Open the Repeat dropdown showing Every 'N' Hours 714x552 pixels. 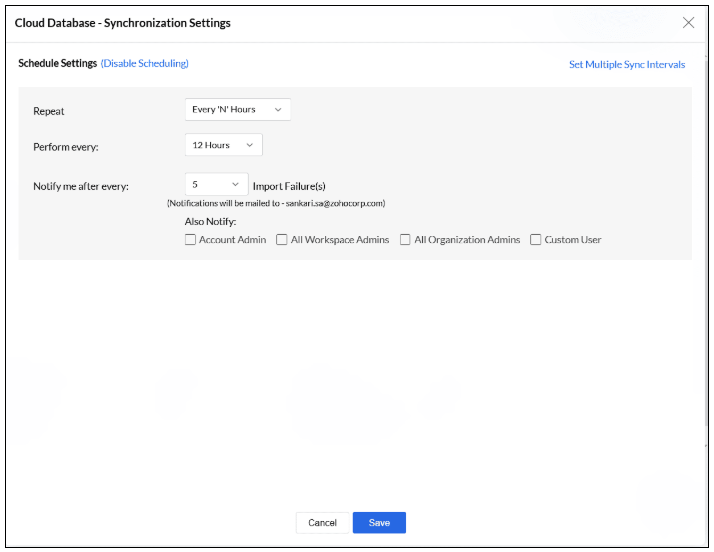237,109
